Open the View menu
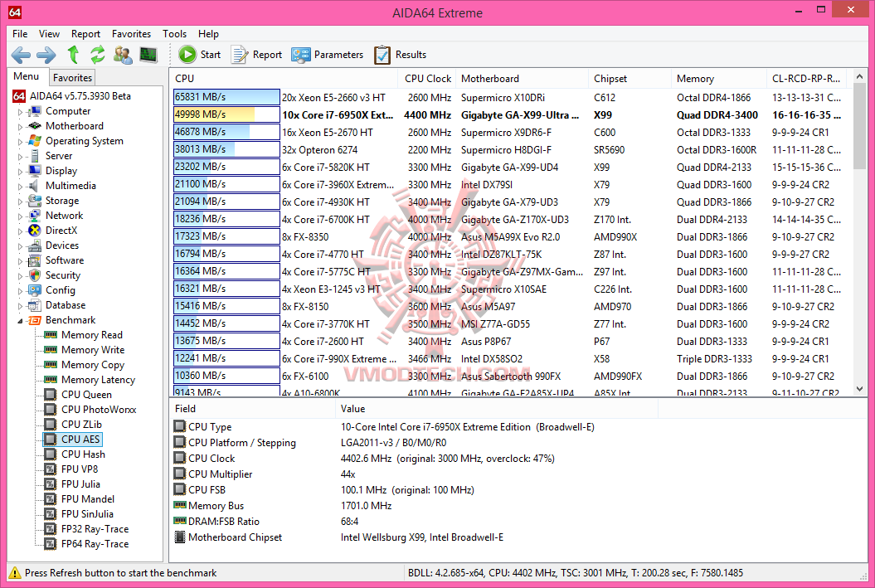The height and width of the screenshot is (588, 875). (x=49, y=34)
